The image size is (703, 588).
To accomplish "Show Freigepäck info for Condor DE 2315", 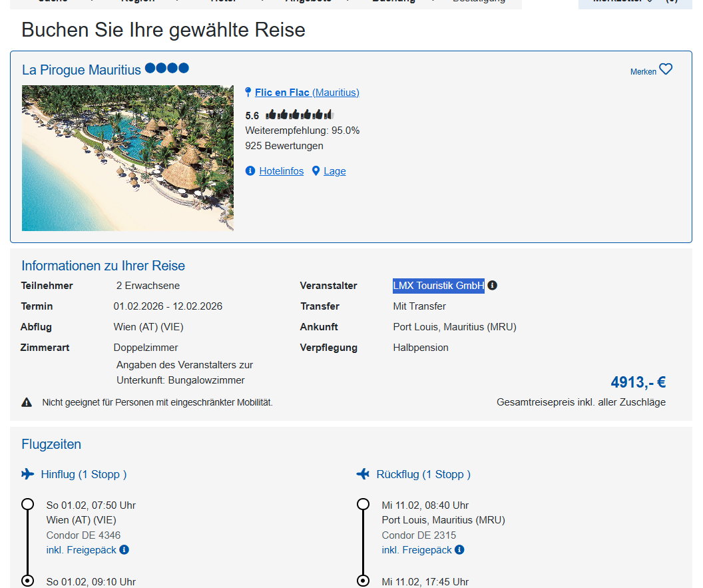I will coord(460,550).
